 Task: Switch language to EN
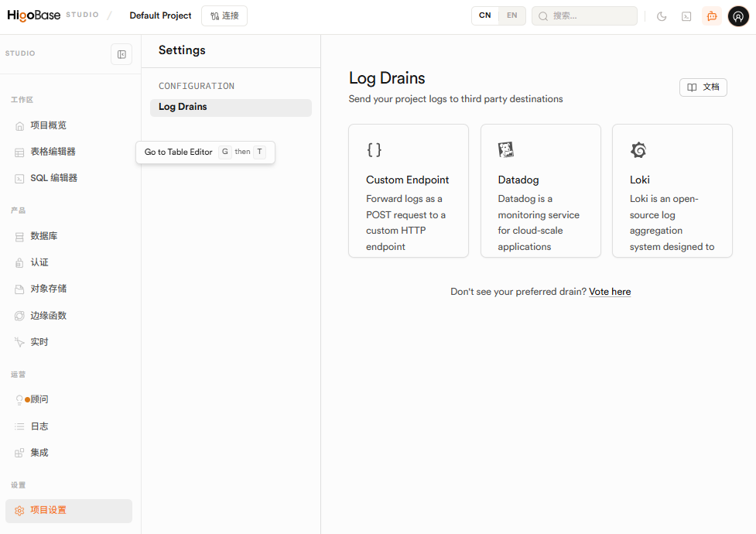click(x=512, y=15)
